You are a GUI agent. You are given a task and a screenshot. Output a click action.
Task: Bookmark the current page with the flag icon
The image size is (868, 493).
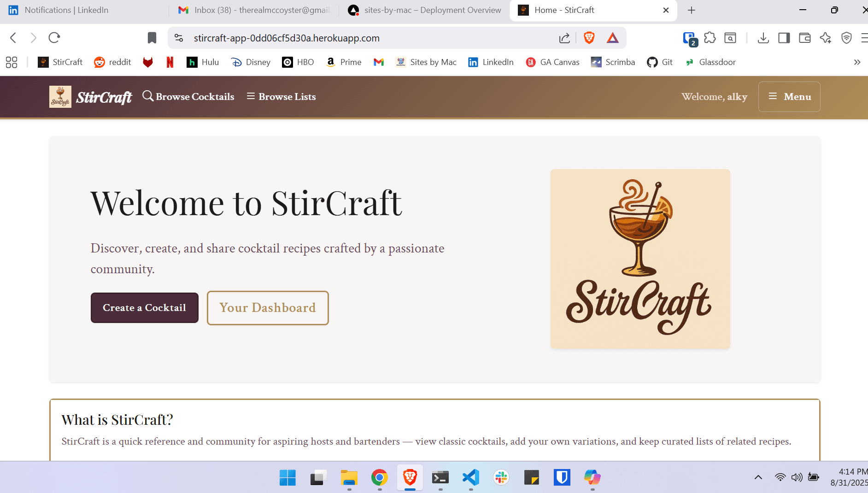[x=152, y=38]
